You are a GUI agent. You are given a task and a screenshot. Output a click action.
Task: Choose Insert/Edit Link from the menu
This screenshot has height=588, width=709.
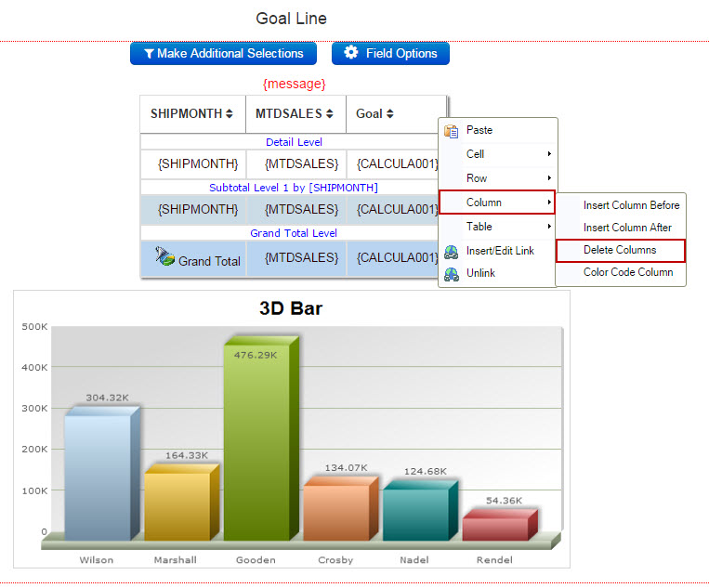click(497, 251)
